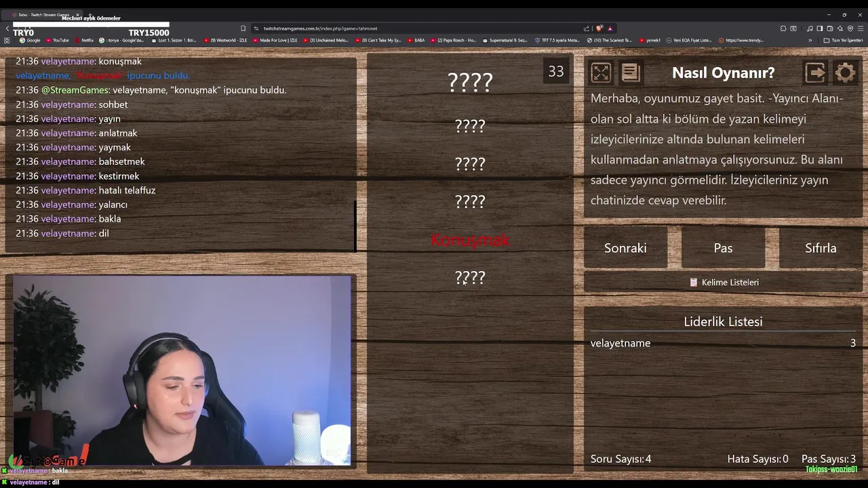The width and height of the screenshot is (868, 488).
Task: Select the Tabu - Twitch Stream Games tab
Action: 42,14
